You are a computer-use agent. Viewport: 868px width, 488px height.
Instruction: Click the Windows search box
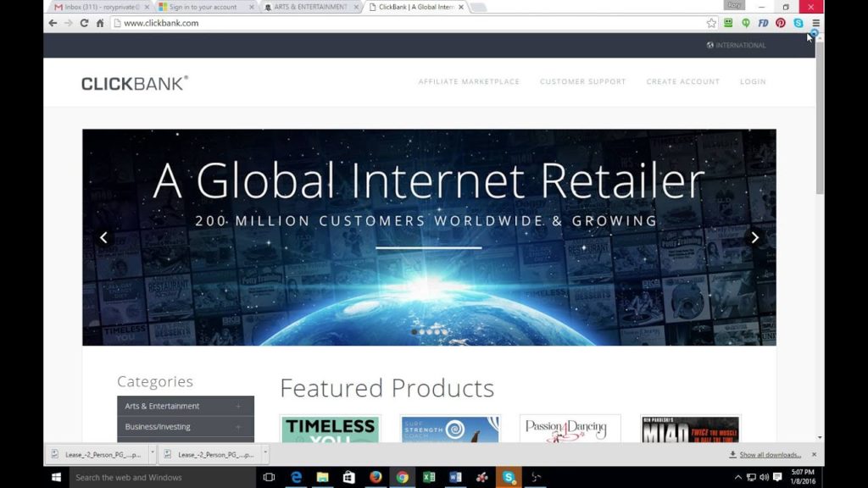[162, 477]
